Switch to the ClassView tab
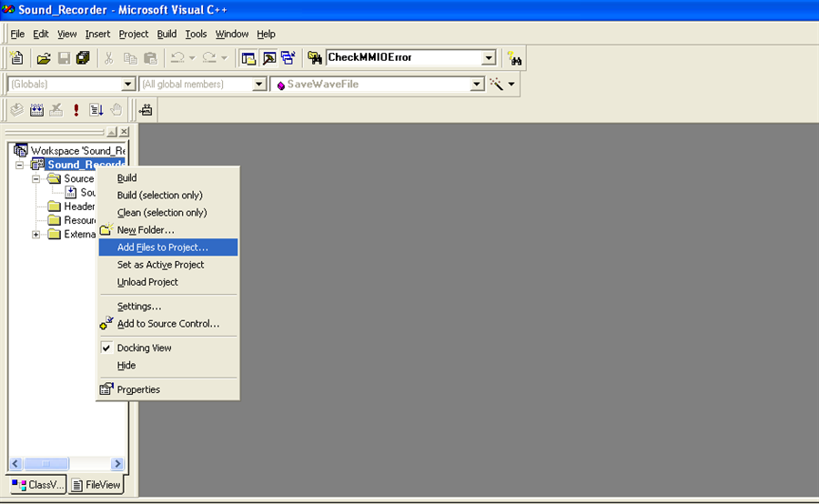This screenshot has width=819, height=504. (x=38, y=485)
